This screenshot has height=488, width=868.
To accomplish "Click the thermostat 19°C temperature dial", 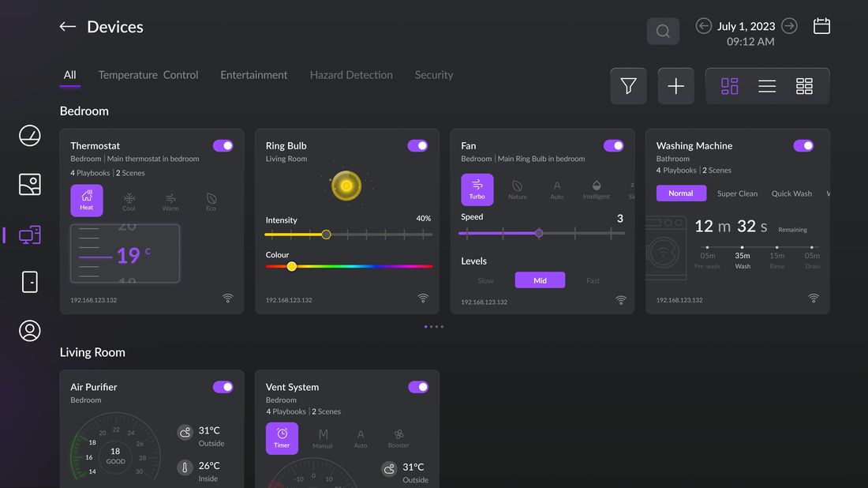I will coord(125,253).
